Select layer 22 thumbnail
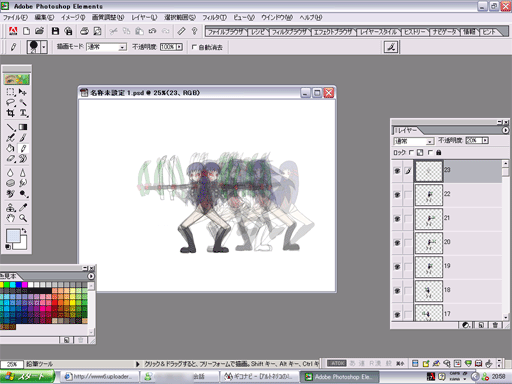The width and height of the screenshot is (512, 384). pos(429,195)
